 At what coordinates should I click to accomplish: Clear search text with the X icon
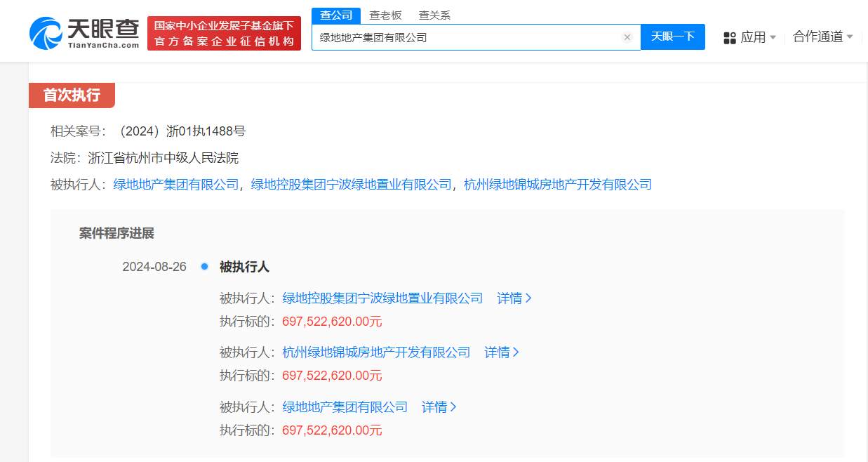coord(627,37)
